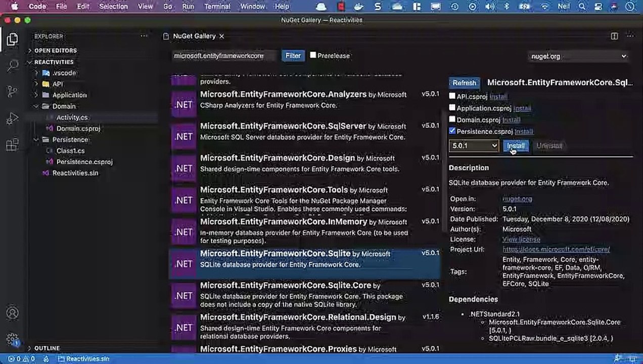Open Persistence.csproj in the explorer

click(84, 162)
